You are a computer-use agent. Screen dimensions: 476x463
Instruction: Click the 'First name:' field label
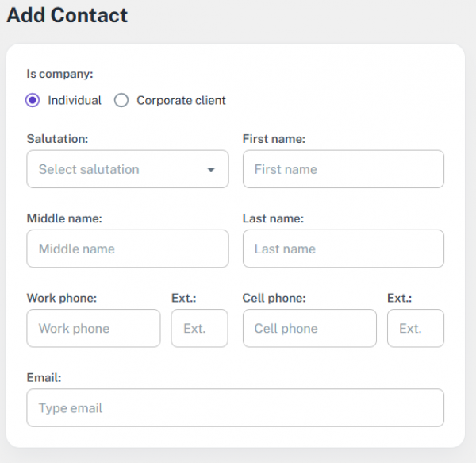coord(274,139)
